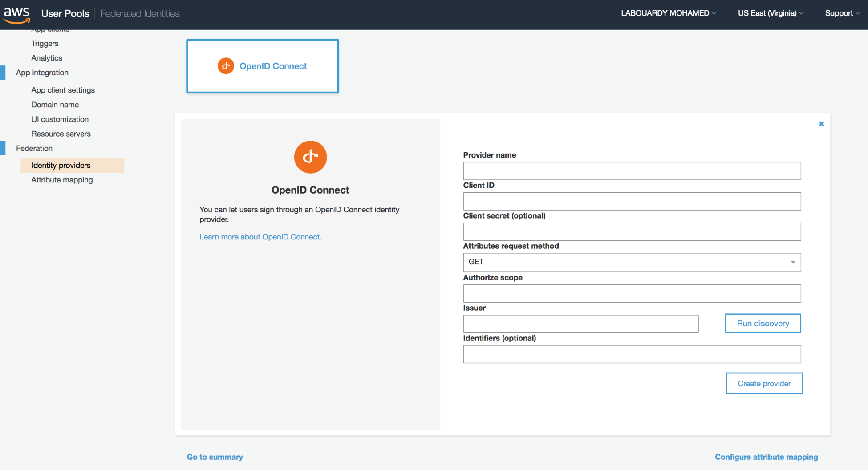This screenshot has height=470, width=868.
Task: Focus the Client secret (optional) field
Action: point(632,231)
